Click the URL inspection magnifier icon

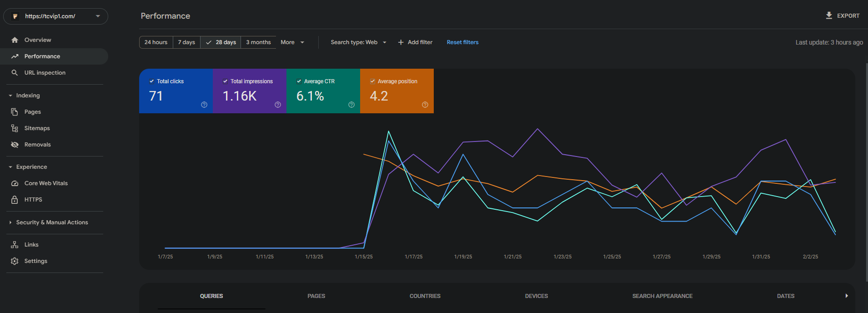coord(15,73)
